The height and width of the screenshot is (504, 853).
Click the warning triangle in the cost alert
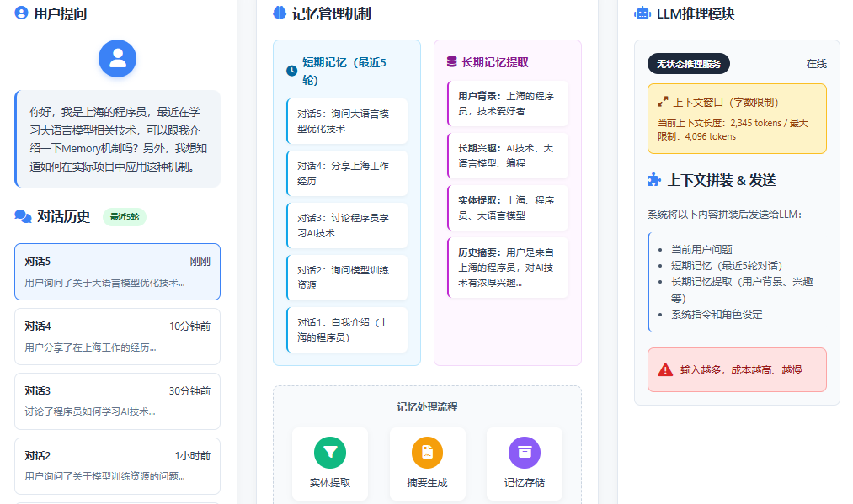[x=664, y=369]
